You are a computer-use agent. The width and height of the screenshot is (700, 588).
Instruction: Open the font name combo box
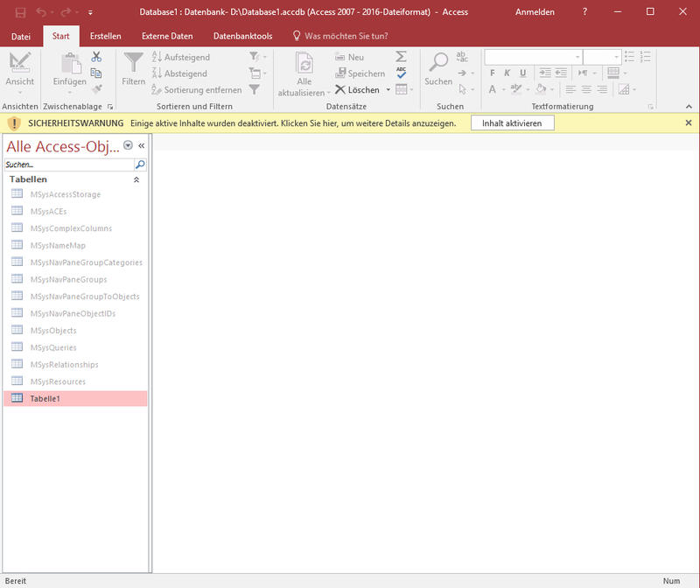534,57
